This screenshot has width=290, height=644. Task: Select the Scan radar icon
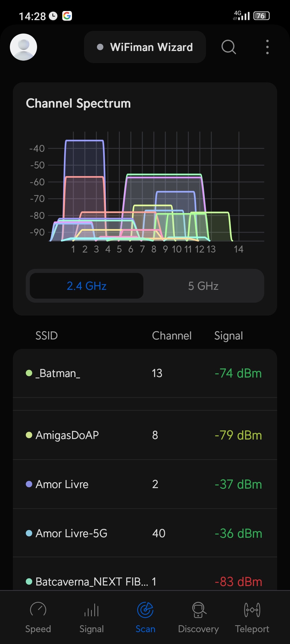[x=145, y=610]
